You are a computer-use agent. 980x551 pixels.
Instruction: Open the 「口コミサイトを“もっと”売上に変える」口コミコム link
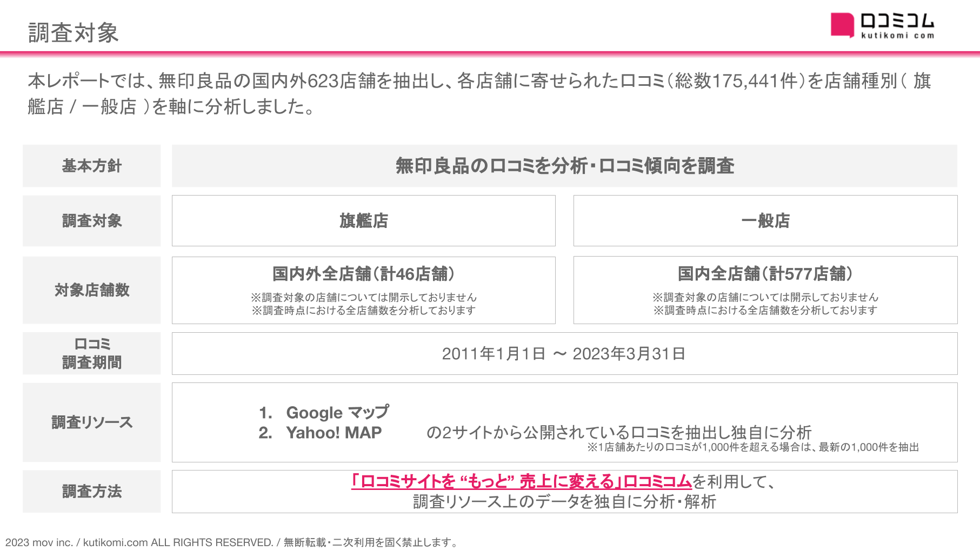[x=521, y=481]
